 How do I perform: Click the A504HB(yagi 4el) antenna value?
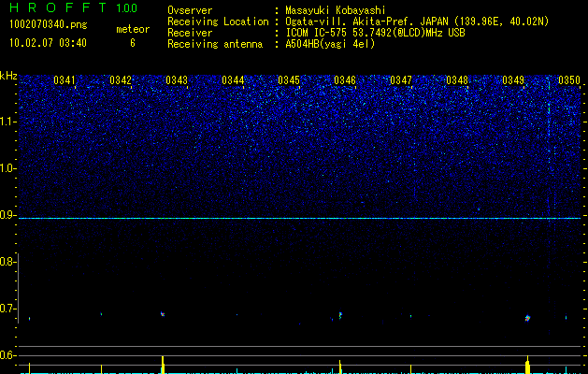(x=330, y=44)
